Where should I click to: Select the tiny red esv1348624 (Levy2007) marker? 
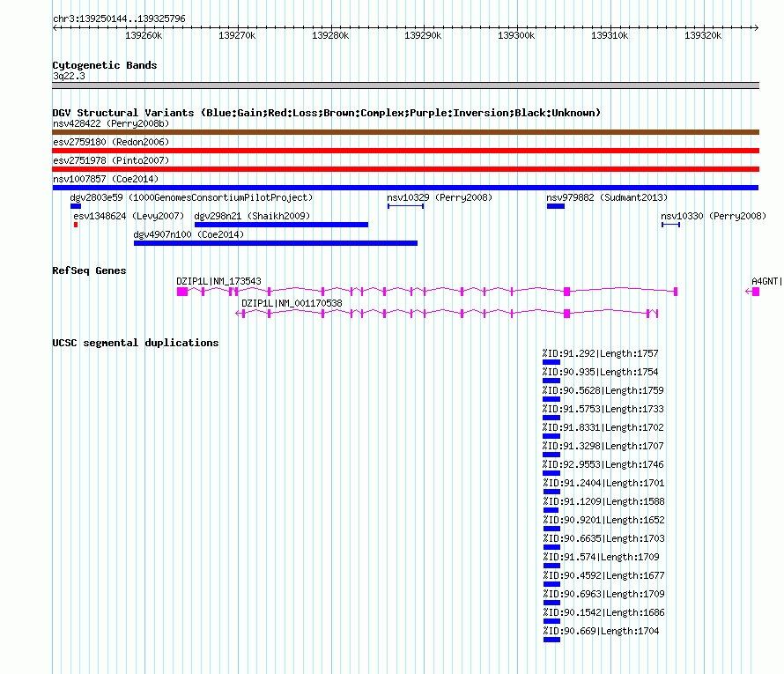coord(76,225)
